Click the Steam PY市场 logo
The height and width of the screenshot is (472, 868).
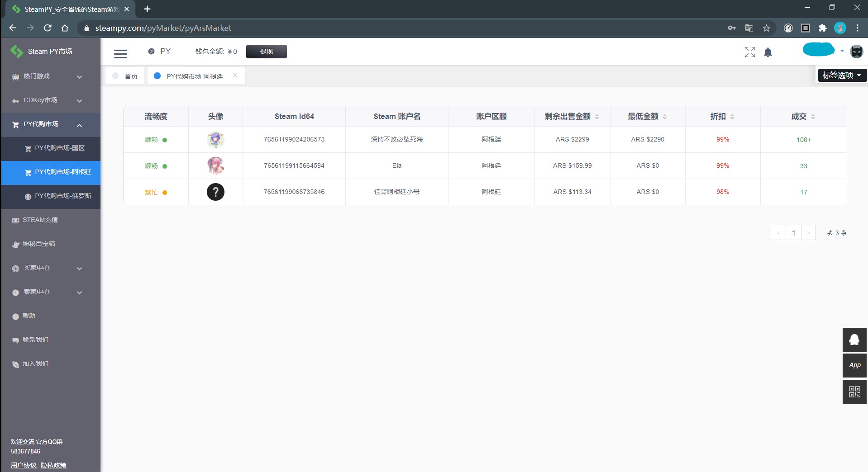click(42, 52)
